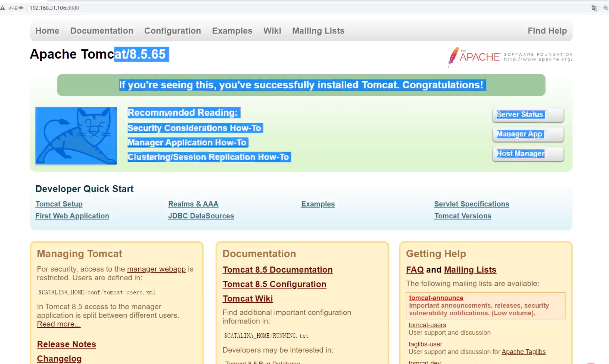Open Security Considerations How-To link
The height and width of the screenshot is (364, 609).
coord(194,128)
